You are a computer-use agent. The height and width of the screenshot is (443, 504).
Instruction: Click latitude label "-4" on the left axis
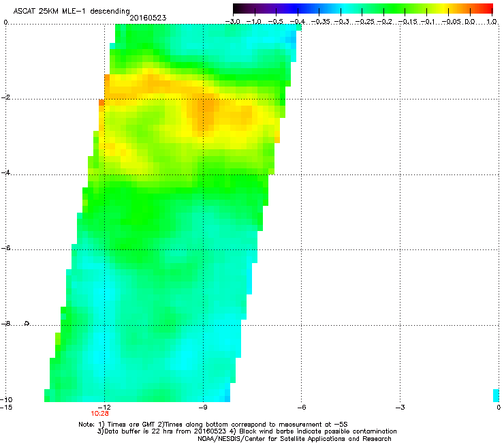[5, 172]
